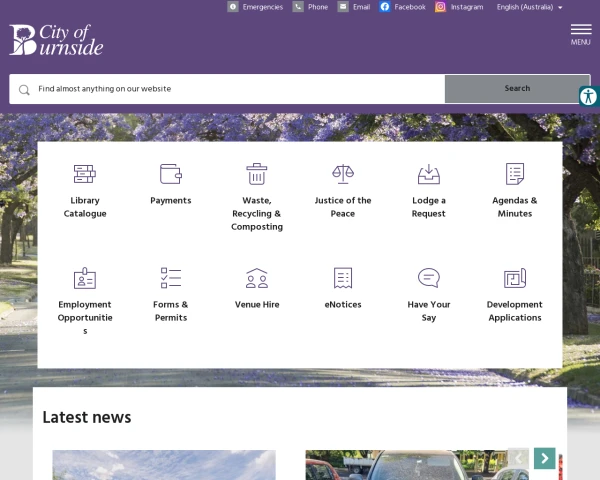Click the City of Burnside logo
This screenshot has height=480, width=600.
pyautogui.click(x=56, y=40)
